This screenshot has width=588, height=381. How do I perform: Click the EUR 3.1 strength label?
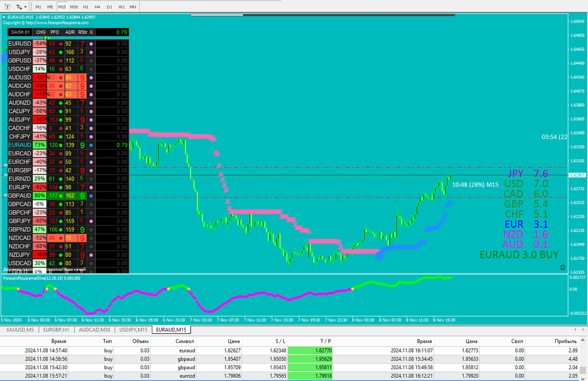coord(526,224)
